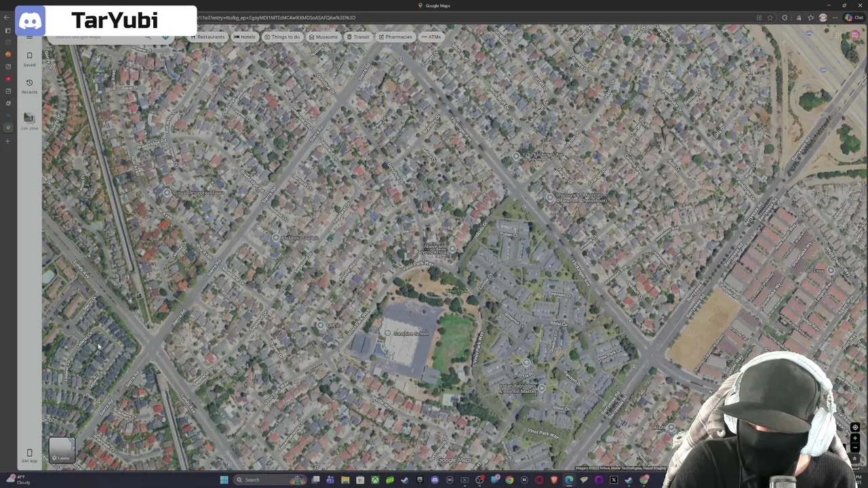Open File Explorer from the taskbar
The image size is (868, 488).
pyautogui.click(x=345, y=480)
